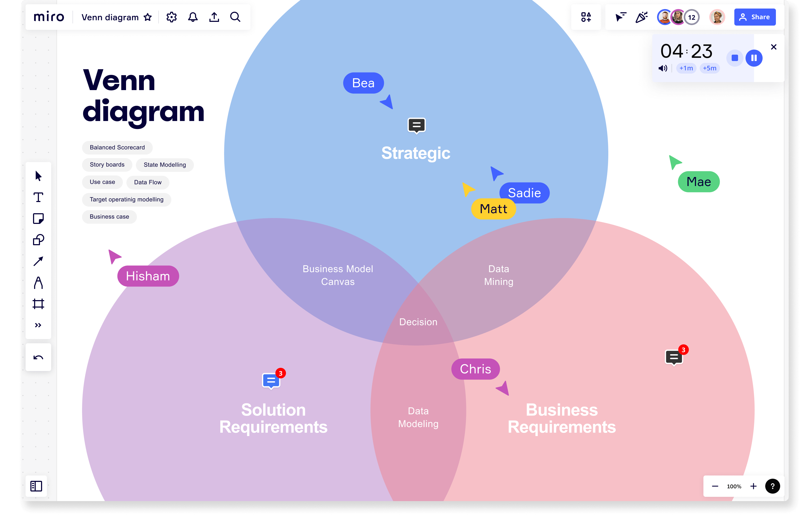Add five minutes to timer
The image size is (810, 532).
pos(710,68)
